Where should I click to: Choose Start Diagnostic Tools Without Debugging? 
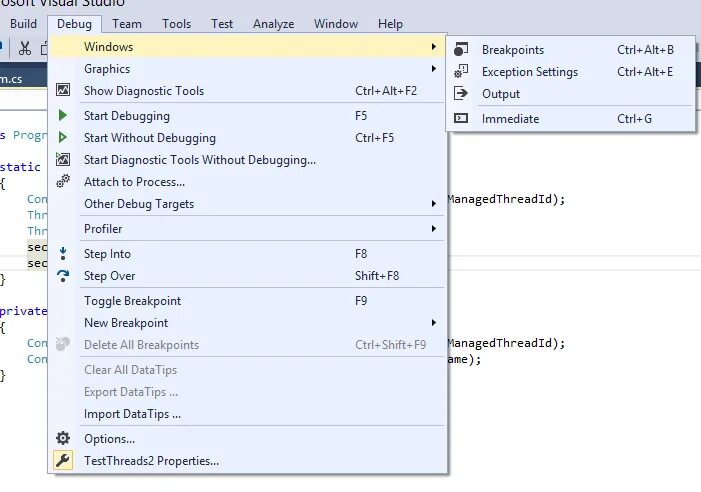[x=247, y=159]
